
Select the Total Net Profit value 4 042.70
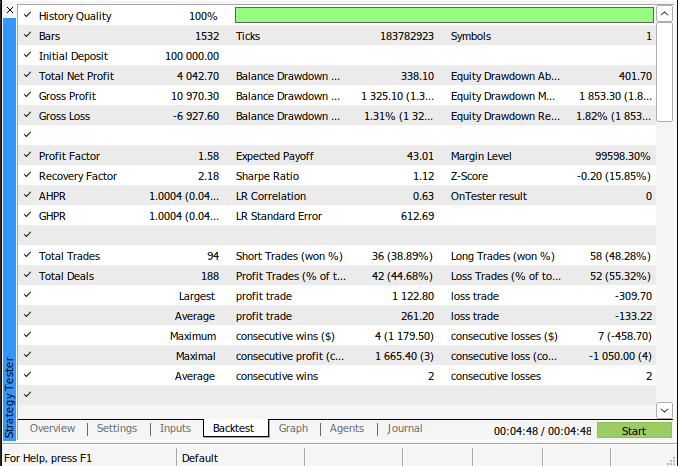tap(198, 76)
